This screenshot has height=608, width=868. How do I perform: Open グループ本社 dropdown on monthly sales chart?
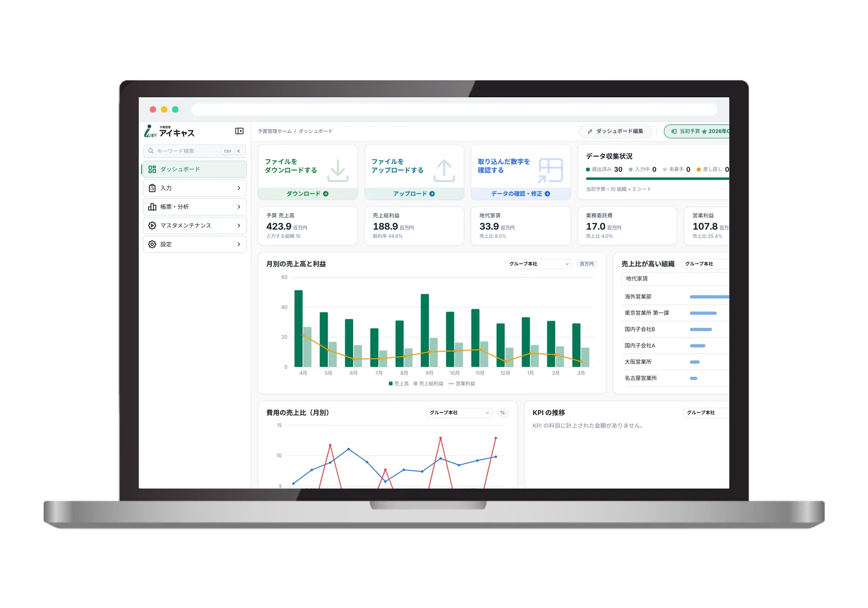pos(538,264)
